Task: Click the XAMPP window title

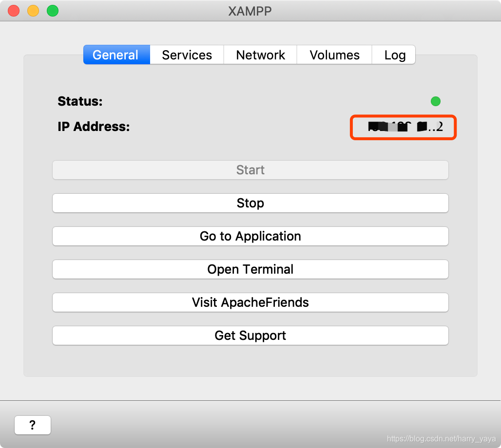Action: coord(250,11)
